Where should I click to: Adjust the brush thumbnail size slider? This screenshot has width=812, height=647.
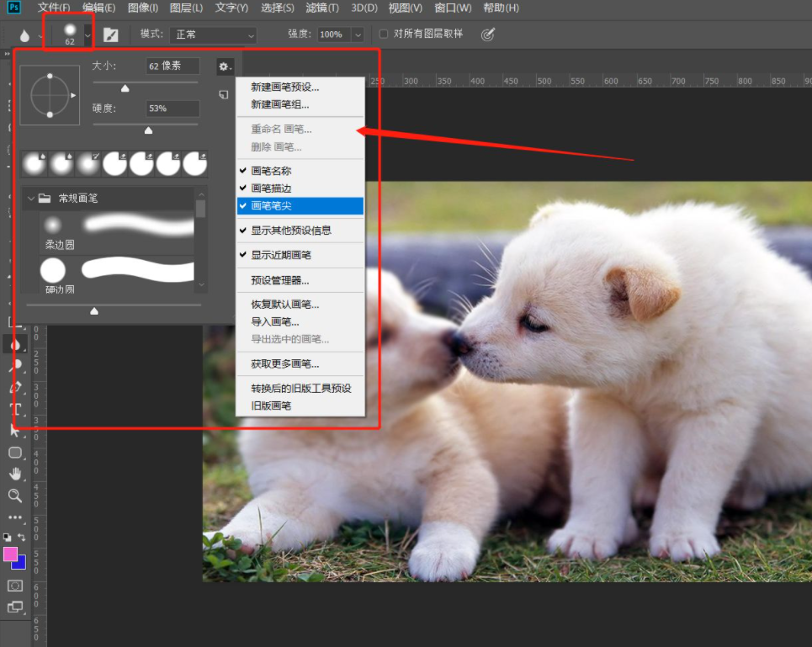[x=94, y=311]
